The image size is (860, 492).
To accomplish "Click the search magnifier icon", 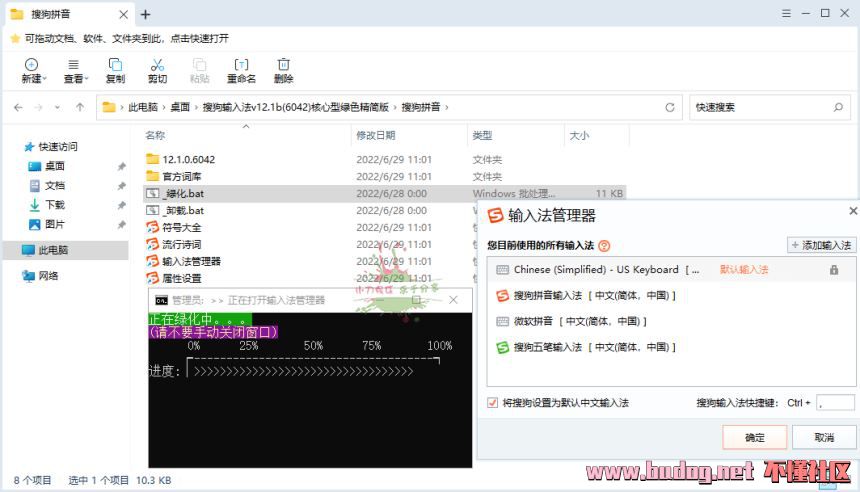I will (x=838, y=108).
